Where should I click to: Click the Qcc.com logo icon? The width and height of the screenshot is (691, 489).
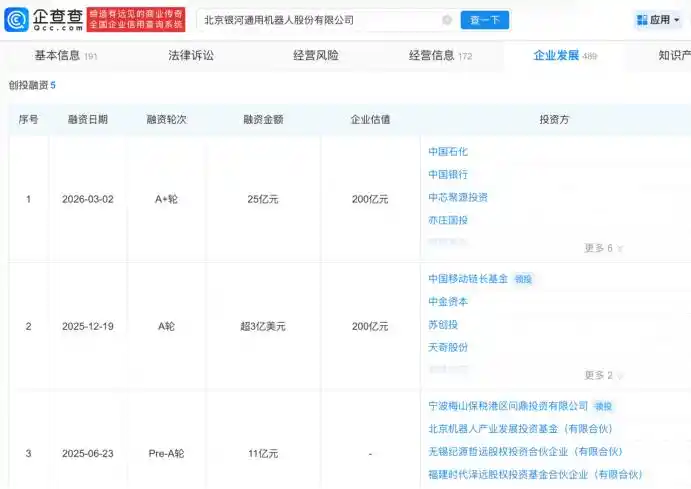16,20
